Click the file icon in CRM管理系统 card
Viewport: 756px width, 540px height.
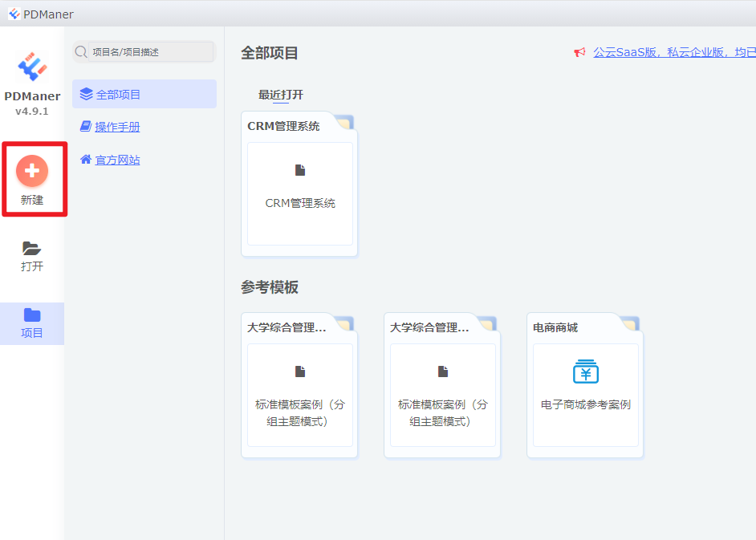(x=300, y=170)
